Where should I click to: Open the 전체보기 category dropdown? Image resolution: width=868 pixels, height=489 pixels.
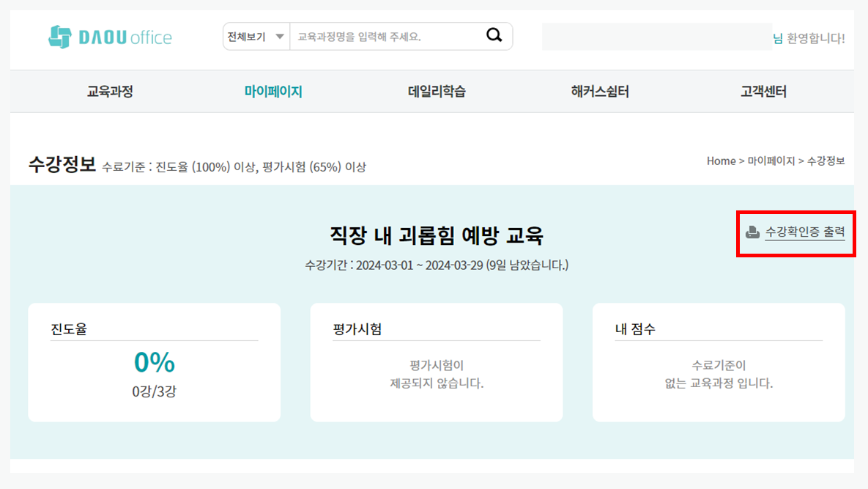(x=256, y=36)
